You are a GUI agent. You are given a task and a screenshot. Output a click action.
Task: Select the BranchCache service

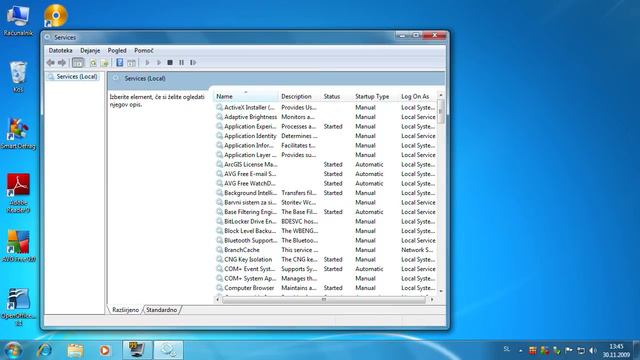point(325,250)
